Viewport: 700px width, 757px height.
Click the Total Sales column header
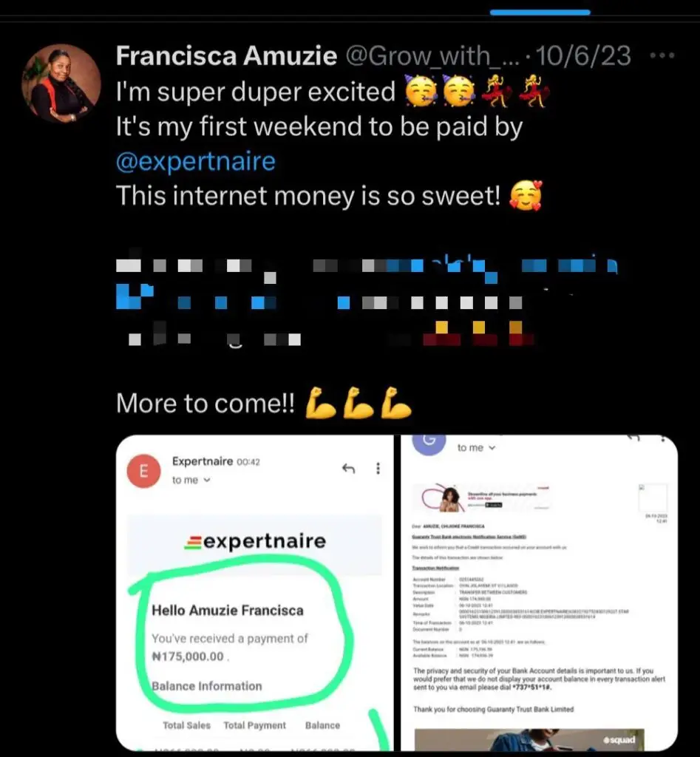click(187, 725)
